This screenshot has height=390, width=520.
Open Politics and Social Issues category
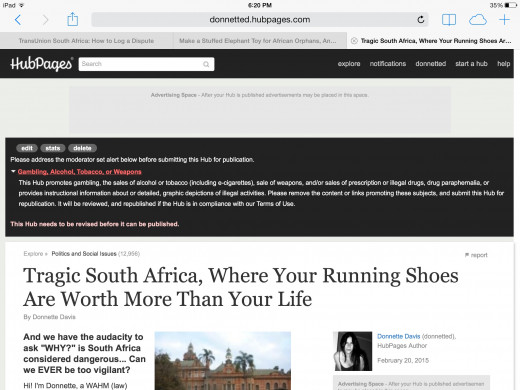pyautogui.click(x=84, y=254)
